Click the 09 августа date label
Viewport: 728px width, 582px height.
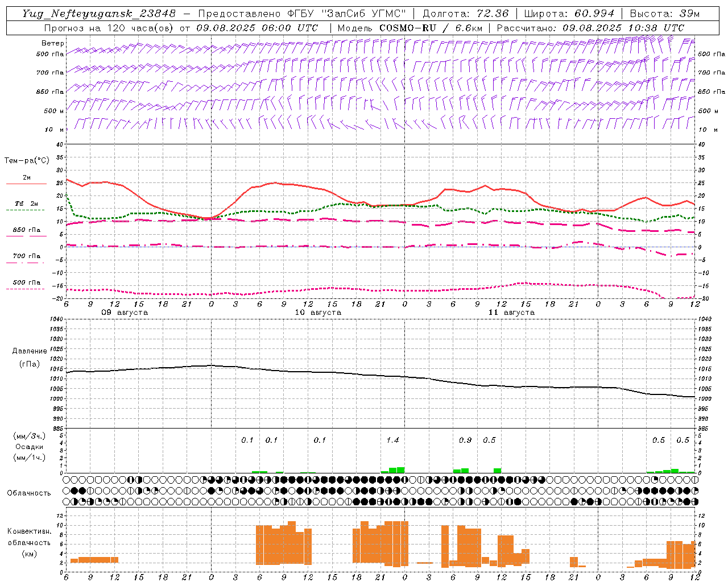tap(125, 313)
